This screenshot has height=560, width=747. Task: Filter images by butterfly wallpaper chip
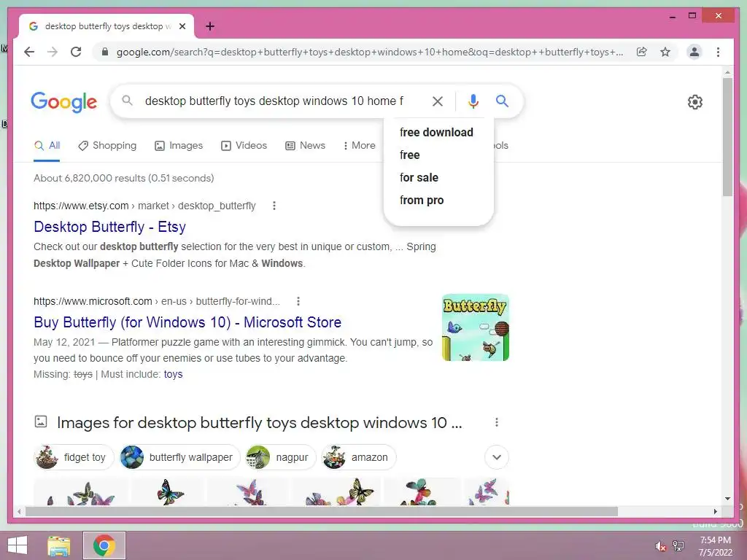pyautogui.click(x=179, y=457)
